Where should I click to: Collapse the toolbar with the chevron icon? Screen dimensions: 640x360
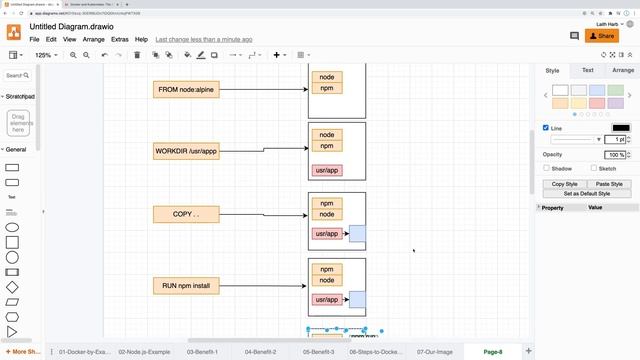630,55
